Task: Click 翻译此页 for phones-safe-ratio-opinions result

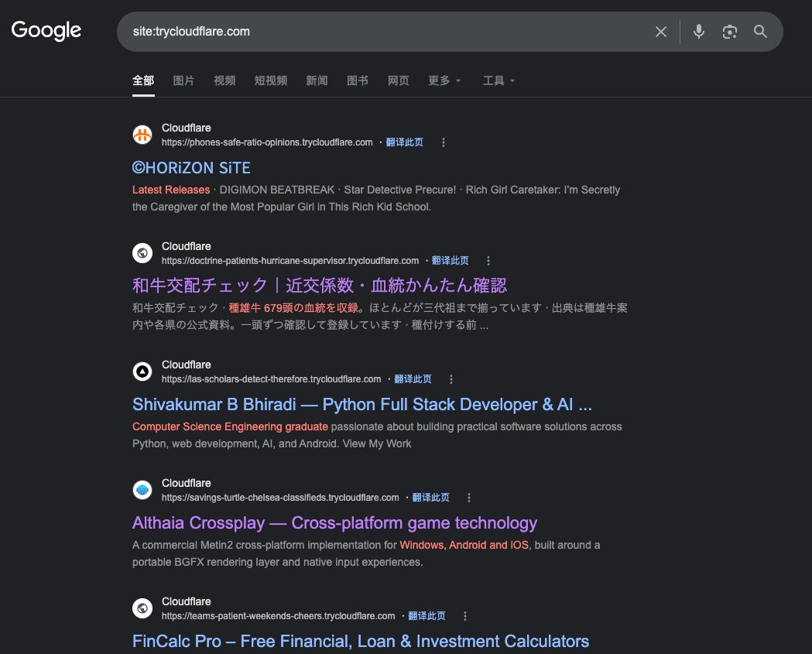Action: click(x=404, y=142)
